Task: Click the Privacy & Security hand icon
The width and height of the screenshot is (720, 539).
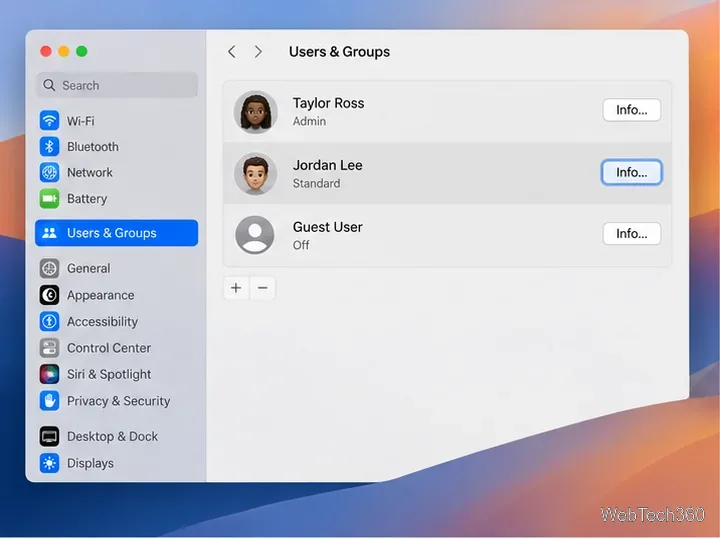Action: 49,401
